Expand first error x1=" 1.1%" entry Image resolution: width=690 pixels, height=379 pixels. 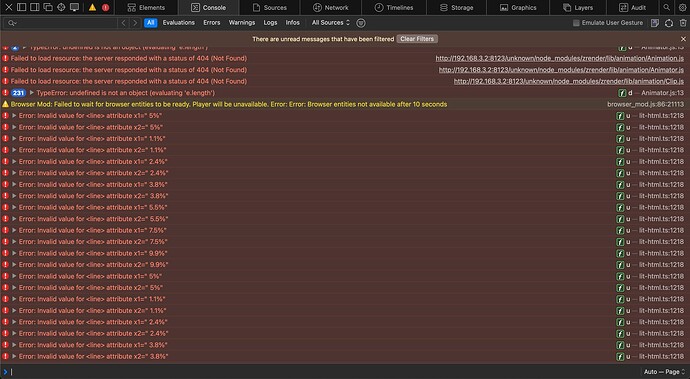(14, 139)
